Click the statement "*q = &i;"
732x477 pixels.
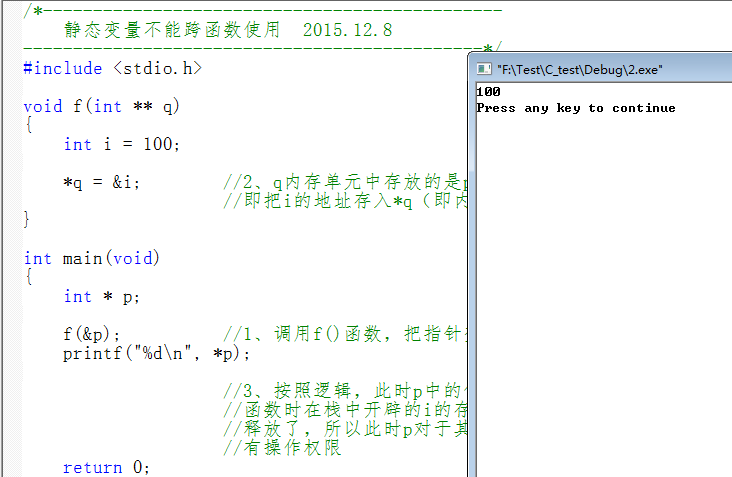pyautogui.click(x=102, y=182)
